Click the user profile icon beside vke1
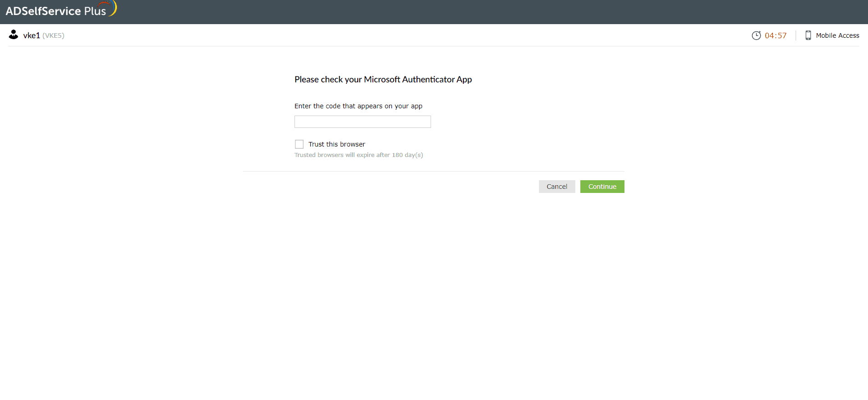This screenshot has height=400, width=868. [x=14, y=35]
